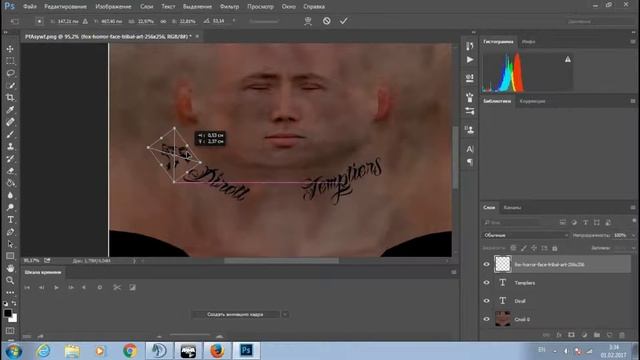Viewport: 640px width, 360px height.
Task: Select the Eraser tool
Action: [10, 171]
